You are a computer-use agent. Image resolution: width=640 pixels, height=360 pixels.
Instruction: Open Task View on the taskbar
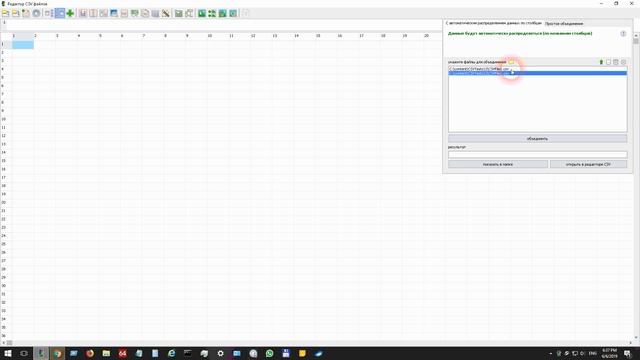pos(24,353)
